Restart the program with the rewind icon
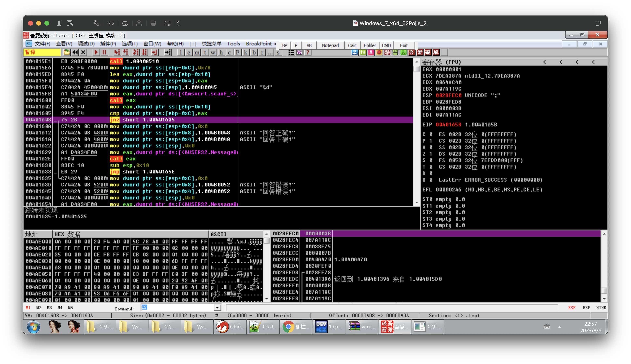Viewport: 631px width, 364px height. click(75, 52)
